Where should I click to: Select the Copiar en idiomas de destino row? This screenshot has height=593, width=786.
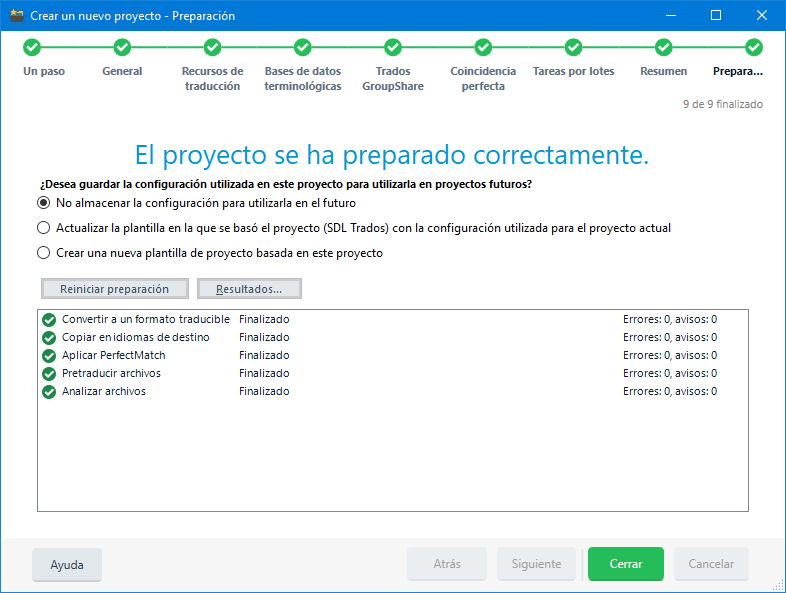click(x=392, y=337)
